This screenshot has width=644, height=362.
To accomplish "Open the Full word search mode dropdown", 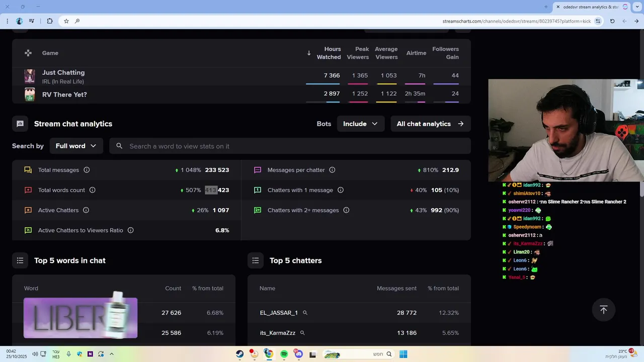I will coord(76,146).
